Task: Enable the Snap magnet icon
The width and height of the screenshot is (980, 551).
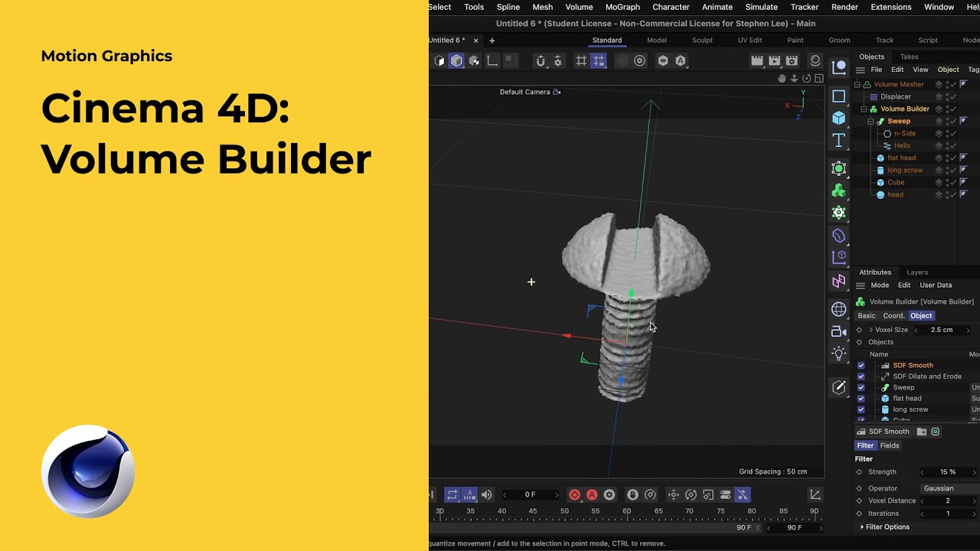Action: click(540, 60)
